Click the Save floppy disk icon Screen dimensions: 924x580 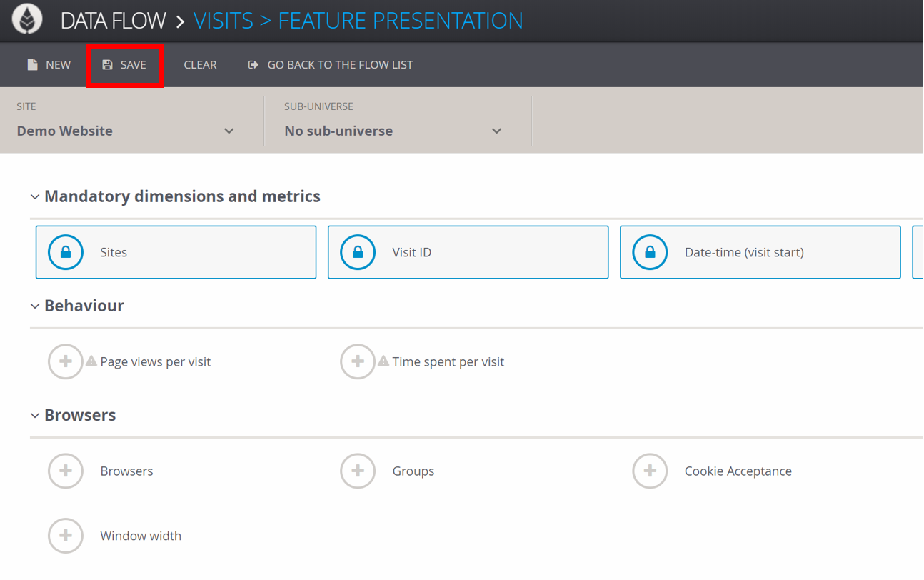point(107,65)
